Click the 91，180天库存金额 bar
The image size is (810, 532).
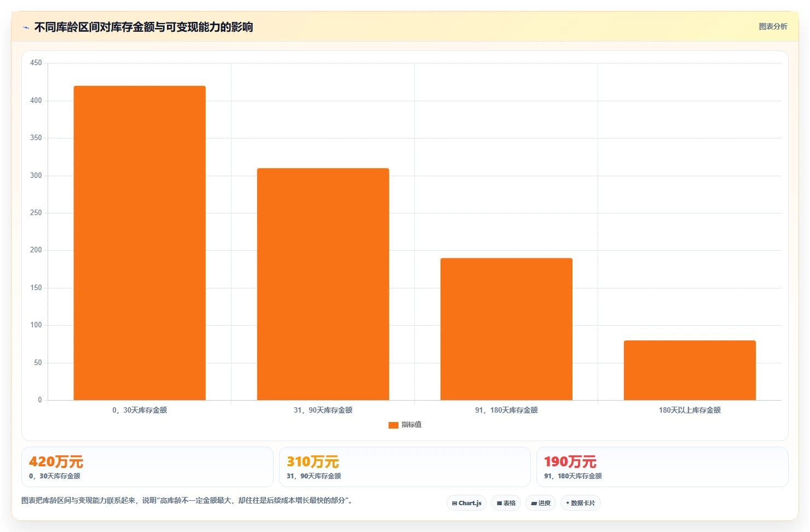tap(506, 329)
